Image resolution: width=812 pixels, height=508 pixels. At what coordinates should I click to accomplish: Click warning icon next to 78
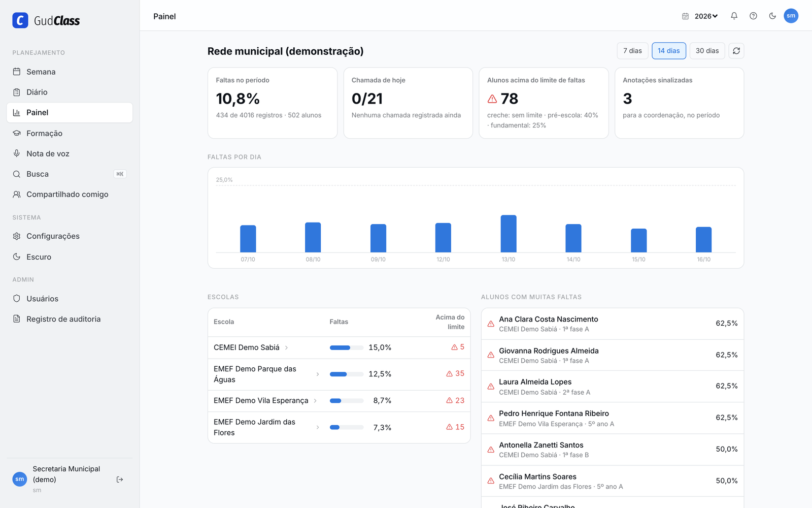pos(492,99)
